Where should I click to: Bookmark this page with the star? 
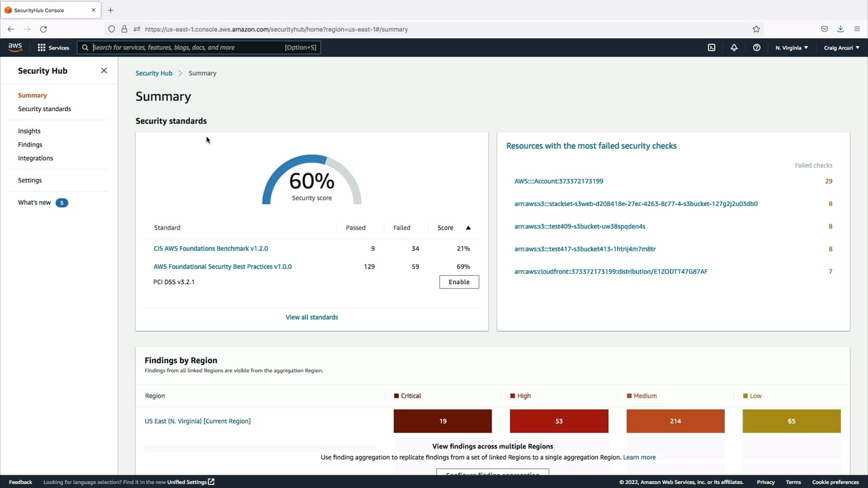point(756,29)
